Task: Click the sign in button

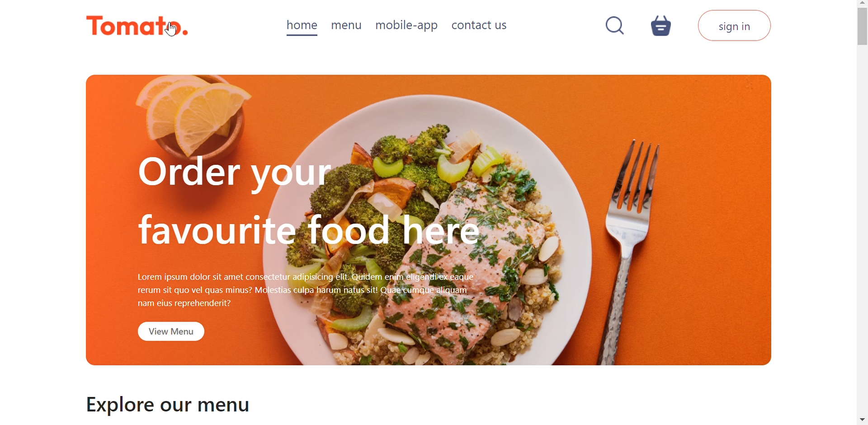Action: click(x=734, y=26)
